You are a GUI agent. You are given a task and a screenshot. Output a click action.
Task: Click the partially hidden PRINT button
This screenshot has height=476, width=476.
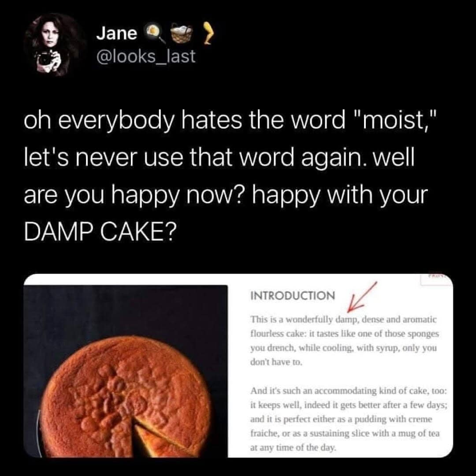pos(436,279)
